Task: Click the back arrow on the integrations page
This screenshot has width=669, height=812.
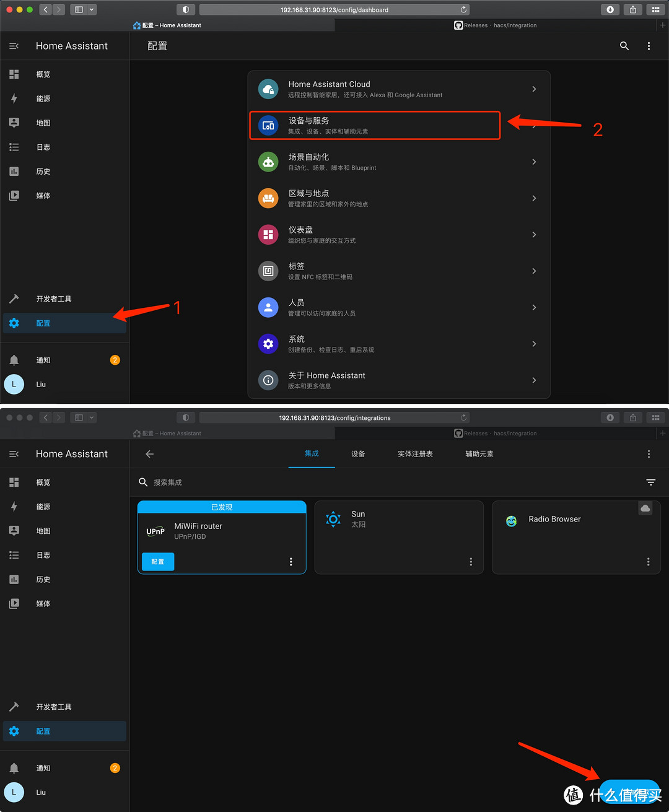Action: (x=149, y=454)
